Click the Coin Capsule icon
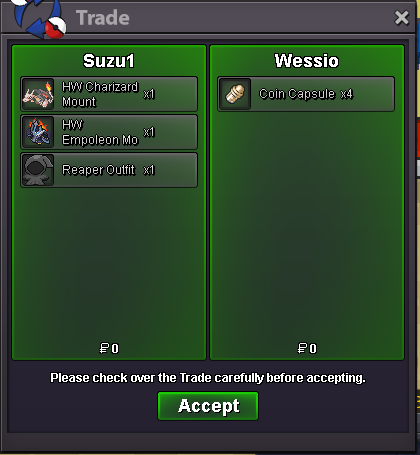 [235, 94]
